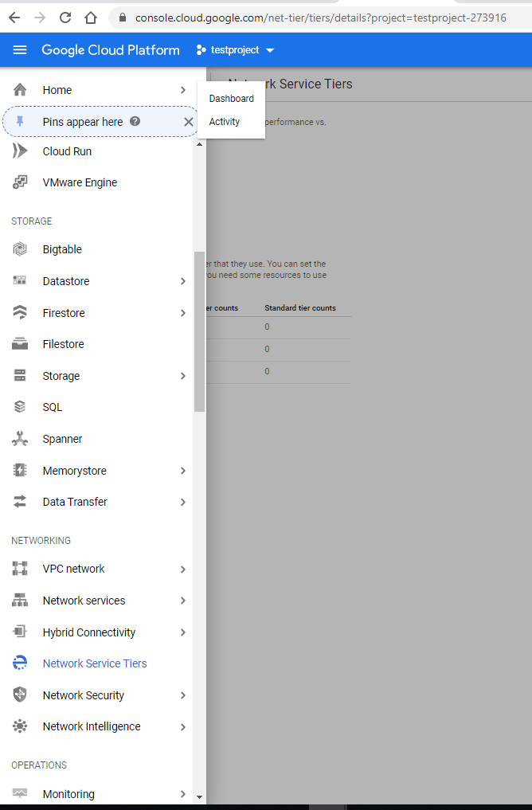Click the testproject project name
Image resolution: width=532 pixels, height=810 pixels.
point(235,50)
